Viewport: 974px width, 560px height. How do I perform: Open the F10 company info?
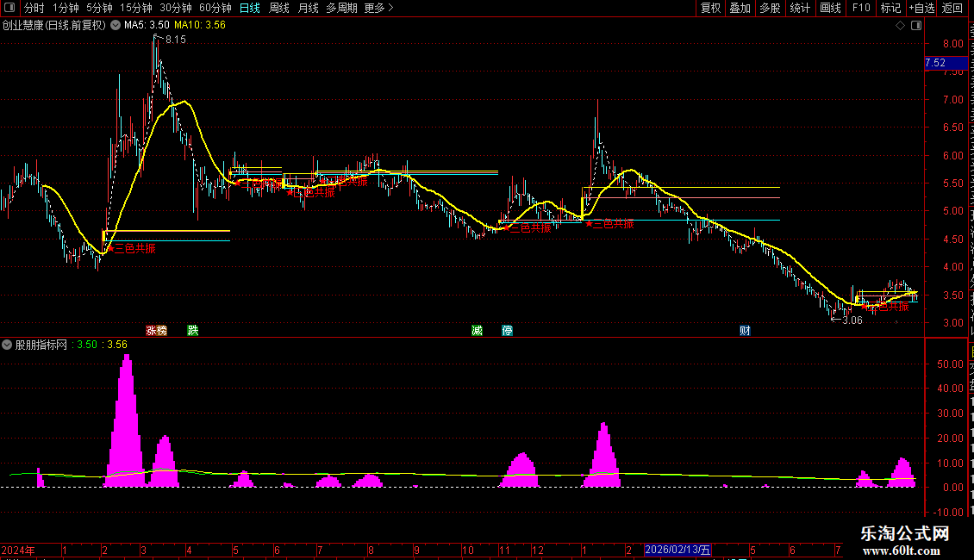861,8
